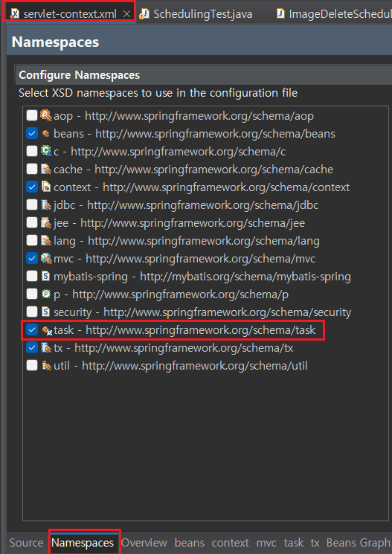The width and height of the screenshot is (392, 554).
Task: Click the context namespace icon
Action: coord(46,187)
